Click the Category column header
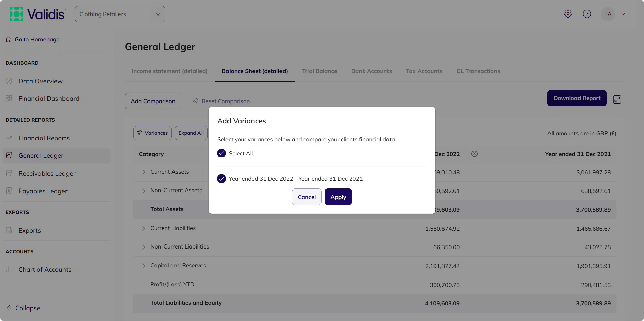This screenshot has height=321, width=644. point(151,154)
